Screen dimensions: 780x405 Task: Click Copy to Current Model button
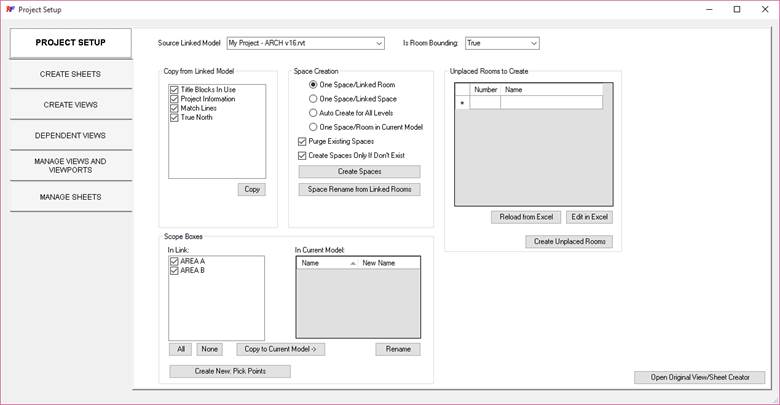click(x=281, y=349)
